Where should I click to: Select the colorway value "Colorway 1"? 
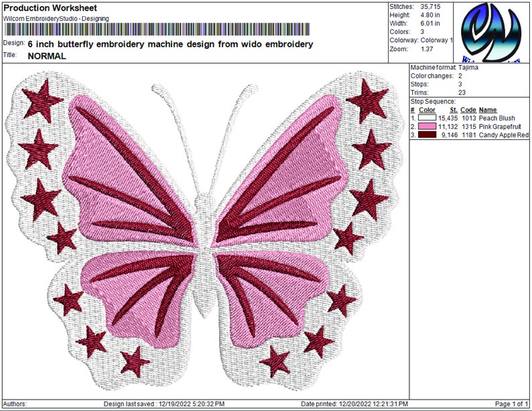(437, 40)
